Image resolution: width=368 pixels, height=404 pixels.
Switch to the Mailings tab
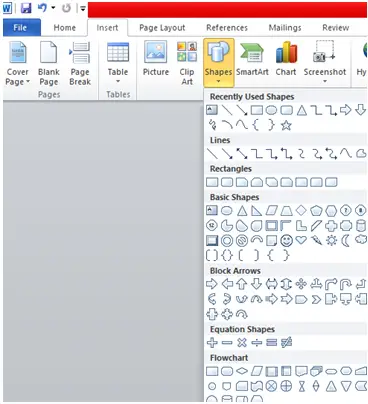click(x=285, y=28)
